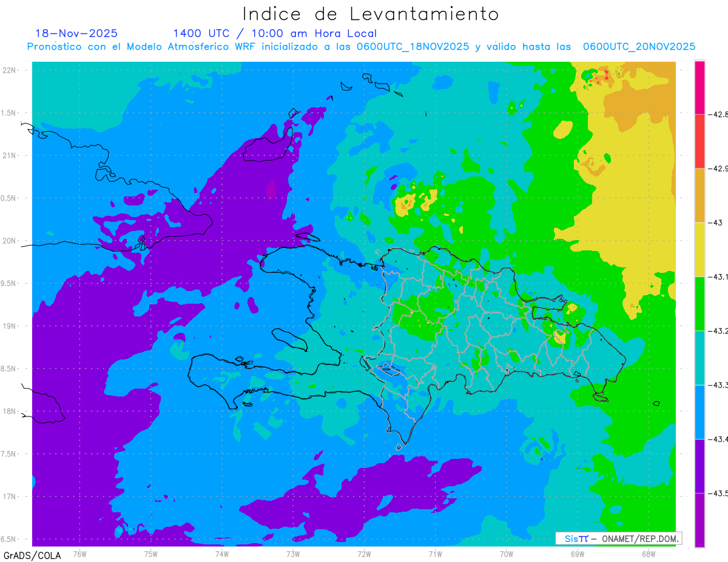Select the legend value "-43.4"
728x562 pixels.
pyautogui.click(x=718, y=439)
